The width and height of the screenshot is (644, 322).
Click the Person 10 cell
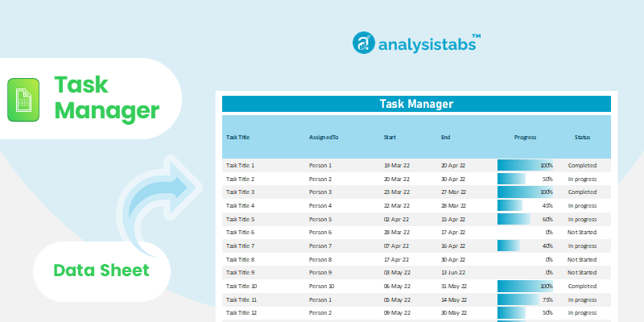pos(321,286)
